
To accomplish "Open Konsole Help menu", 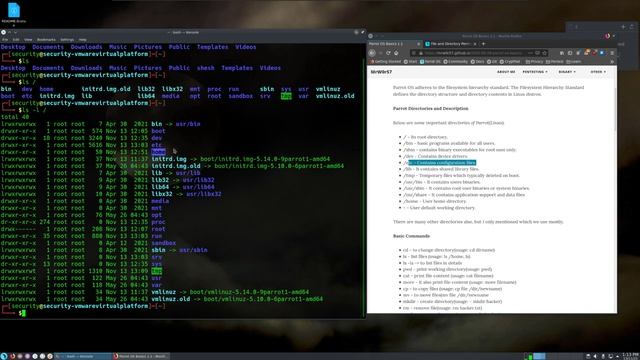I will [x=82, y=40].
